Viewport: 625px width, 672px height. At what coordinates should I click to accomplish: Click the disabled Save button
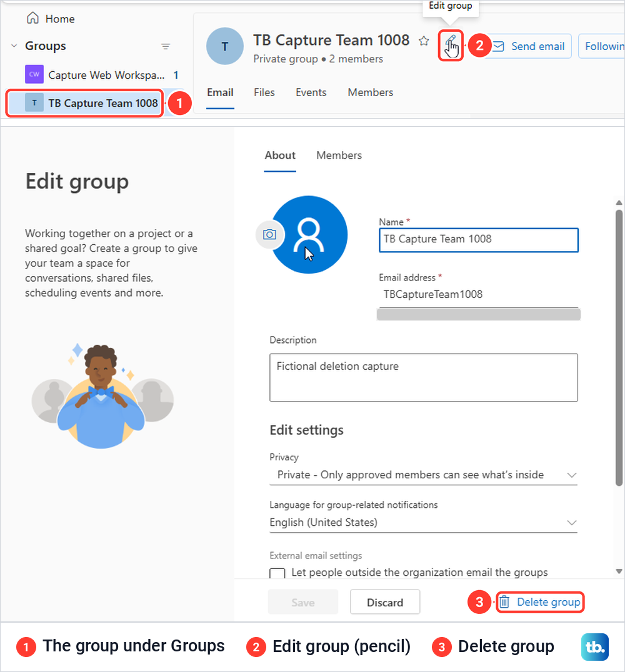tap(303, 602)
